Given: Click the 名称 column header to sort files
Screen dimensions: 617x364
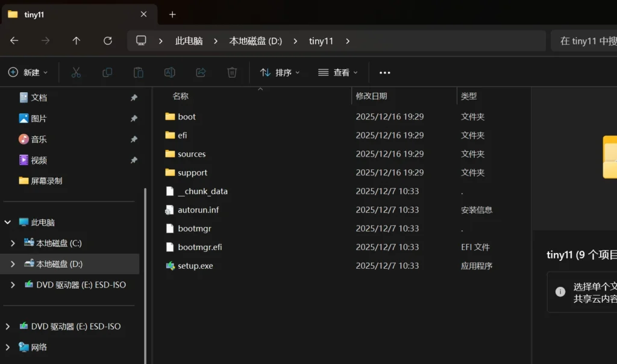Looking at the screenshot, I should coord(181,96).
